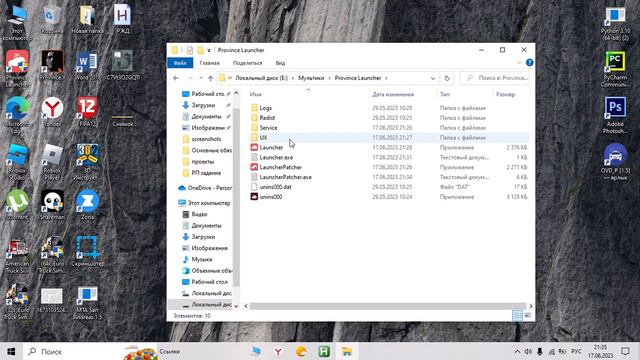Open volume control in system tray
The width and height of the screenshot is (640, 360).
pyautogui.click(x=528, y=351)
